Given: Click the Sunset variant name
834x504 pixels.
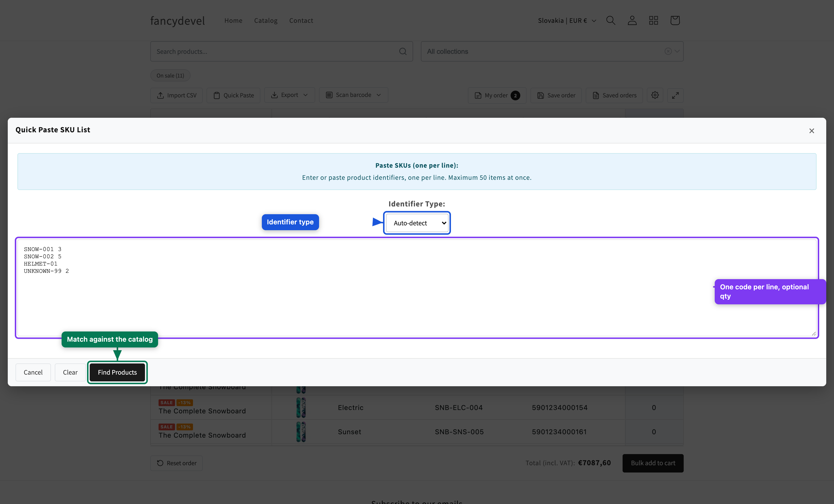Looking at the screenshot, I should 349,432.
